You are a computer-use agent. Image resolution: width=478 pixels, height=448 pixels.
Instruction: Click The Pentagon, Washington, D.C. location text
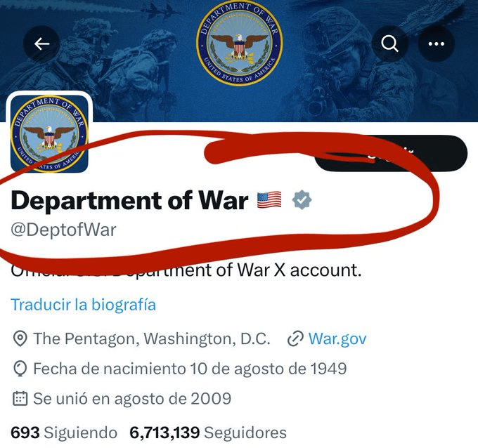point(151,339)
